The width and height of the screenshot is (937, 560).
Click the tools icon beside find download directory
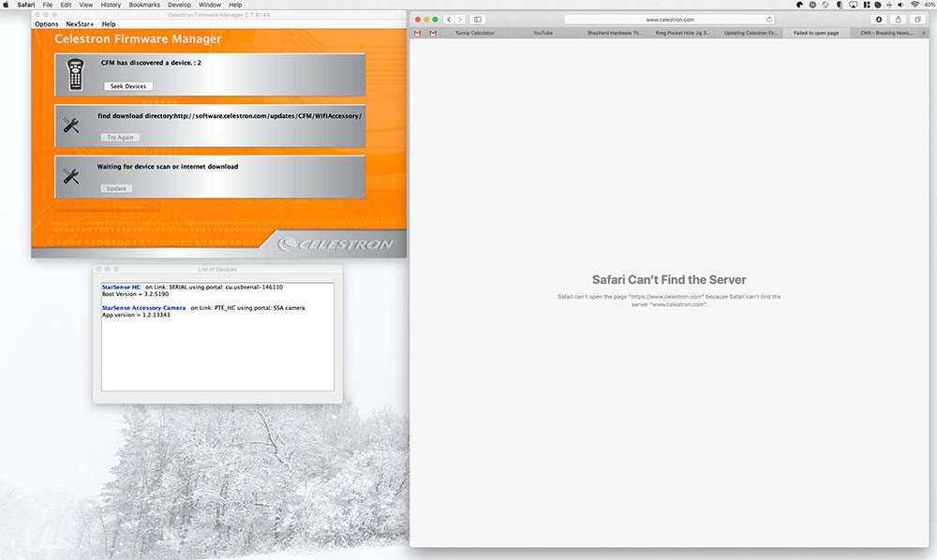click(x=71, y=125)
